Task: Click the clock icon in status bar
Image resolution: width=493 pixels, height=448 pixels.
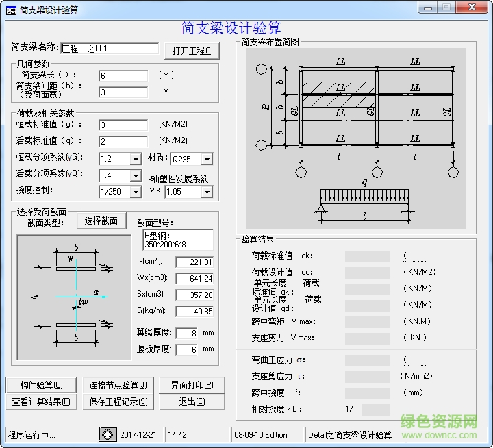Action: click(x=108, y=434)
